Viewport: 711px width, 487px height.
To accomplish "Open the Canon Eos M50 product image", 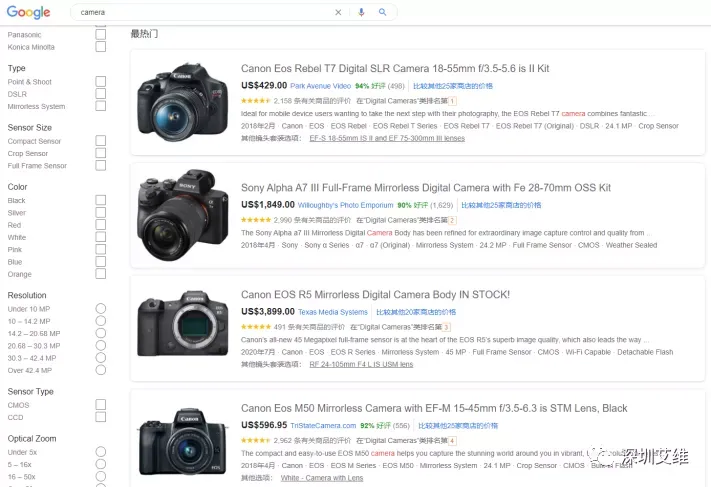I will coord(183,442).
